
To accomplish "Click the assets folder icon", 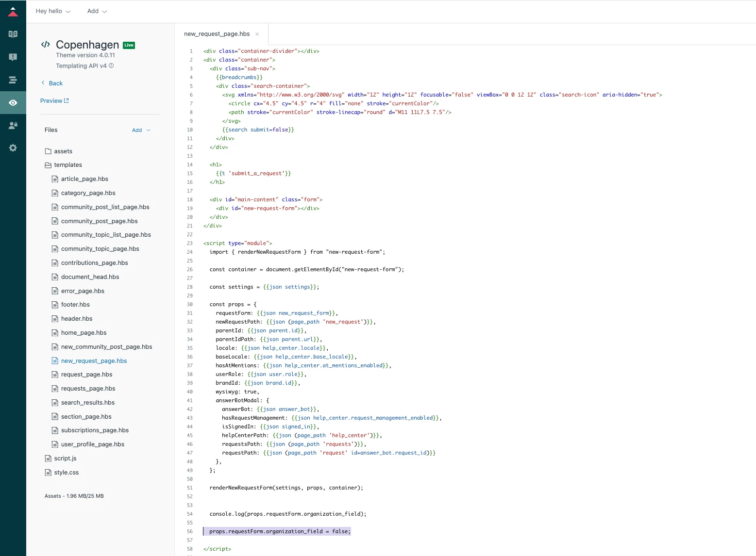I will 48,151.
